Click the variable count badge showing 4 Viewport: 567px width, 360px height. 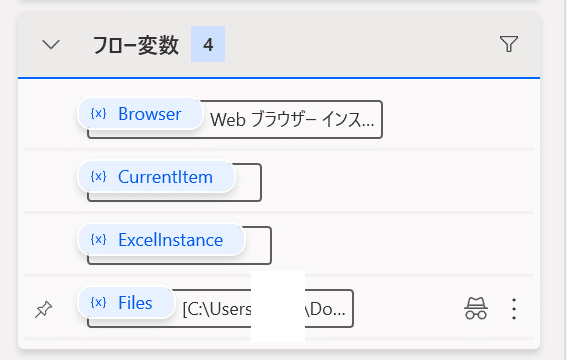click(x=208, y=44)
